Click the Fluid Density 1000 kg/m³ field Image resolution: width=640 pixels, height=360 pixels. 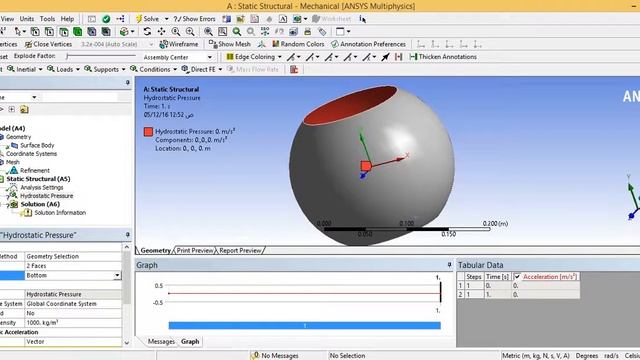[x=73, y=322]
